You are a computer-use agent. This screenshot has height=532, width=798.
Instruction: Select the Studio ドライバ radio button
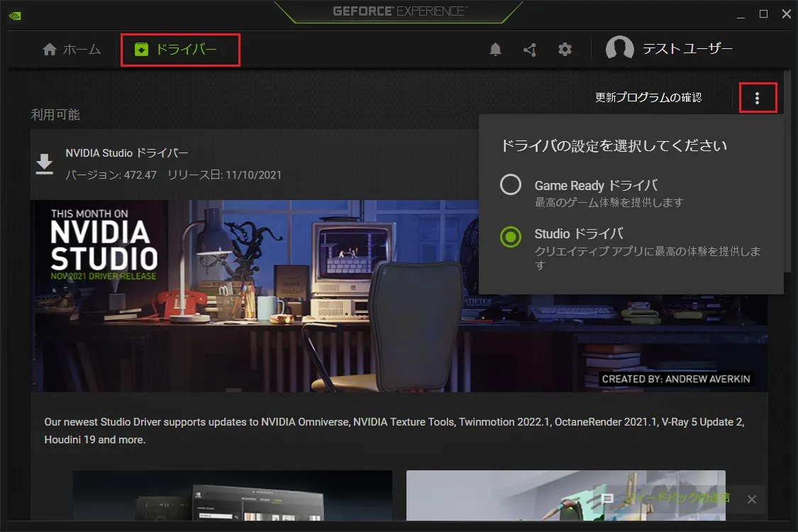click(x=511, y=237)
